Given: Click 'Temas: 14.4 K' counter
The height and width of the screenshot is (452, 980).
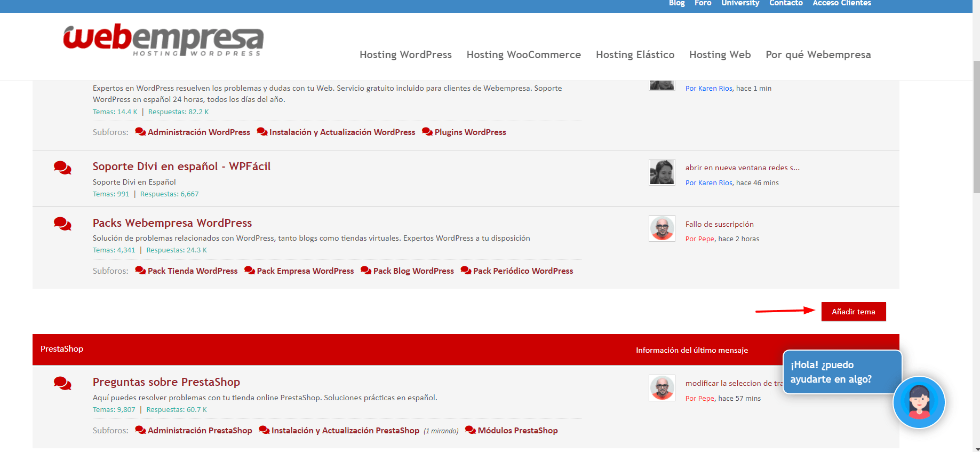Looking at the screenshot, I should coord(115,112).
